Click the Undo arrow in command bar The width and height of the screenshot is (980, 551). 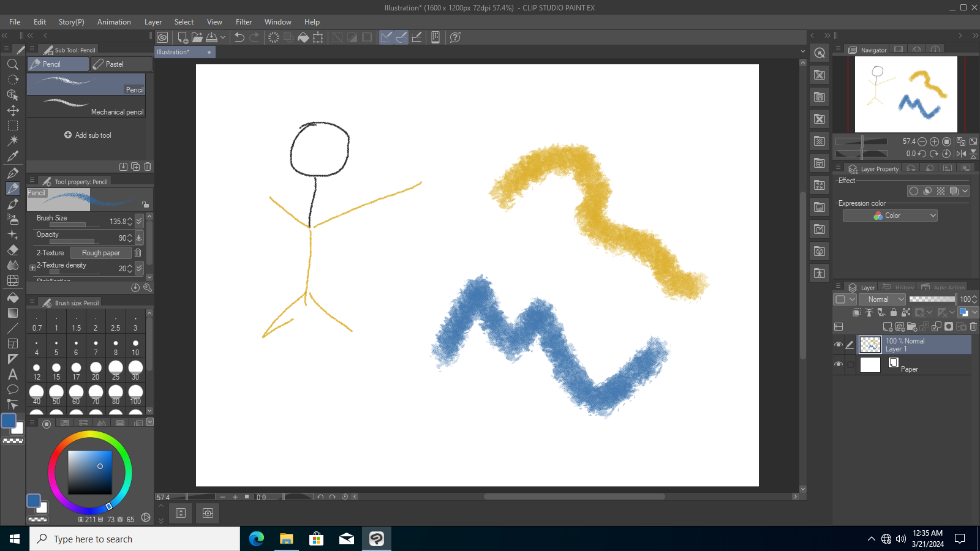pyautogui.click(x=239, y=37)
